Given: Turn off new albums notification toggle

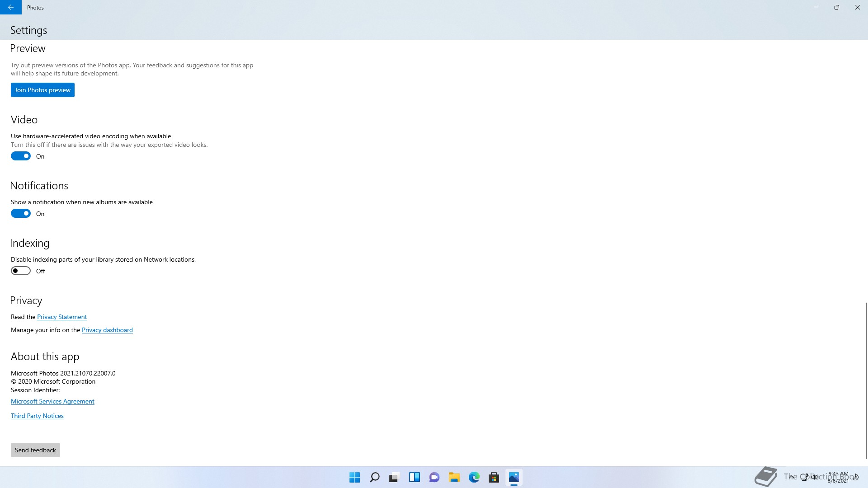Looking at the screenshot, I should pyautogui.click(x=21, y=214).
